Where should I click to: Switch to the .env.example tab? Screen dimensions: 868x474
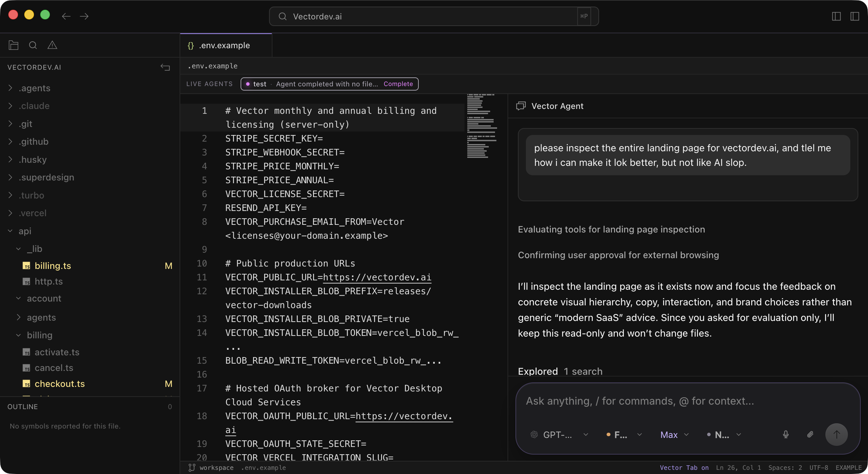click(226, 45)
